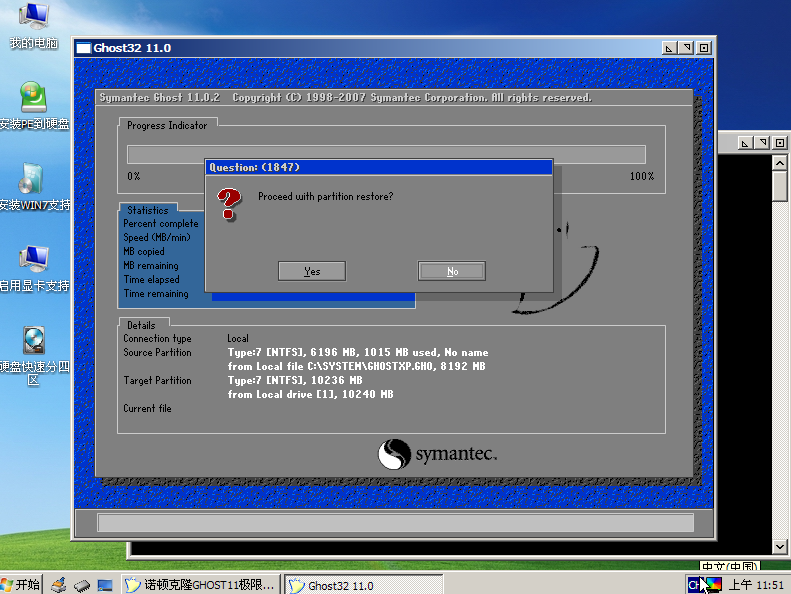This screenshot has width=791, height=594.
Task: Click Question: (1847) dialog title bar
Action: (x=379, y=167)
